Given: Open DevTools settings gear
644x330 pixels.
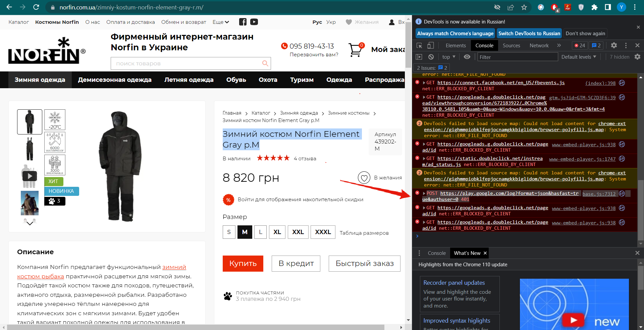Looking at the screenshot, I should coord(614,45).
